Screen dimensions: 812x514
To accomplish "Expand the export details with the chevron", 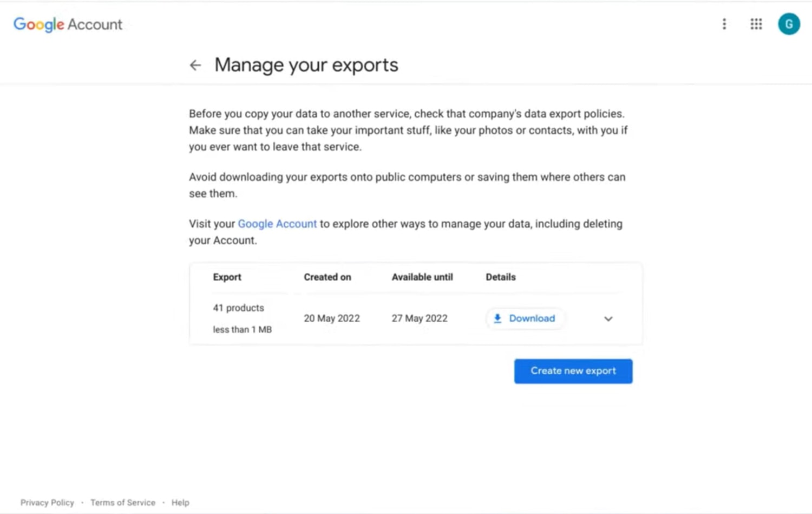I will [x=608, y=319].
